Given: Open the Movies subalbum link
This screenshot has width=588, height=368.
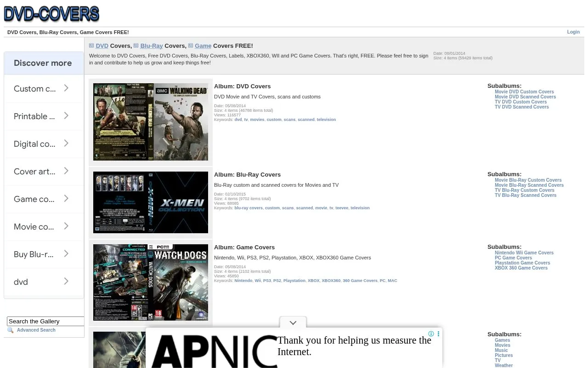Looking at the screenshot, I should 503,345.
